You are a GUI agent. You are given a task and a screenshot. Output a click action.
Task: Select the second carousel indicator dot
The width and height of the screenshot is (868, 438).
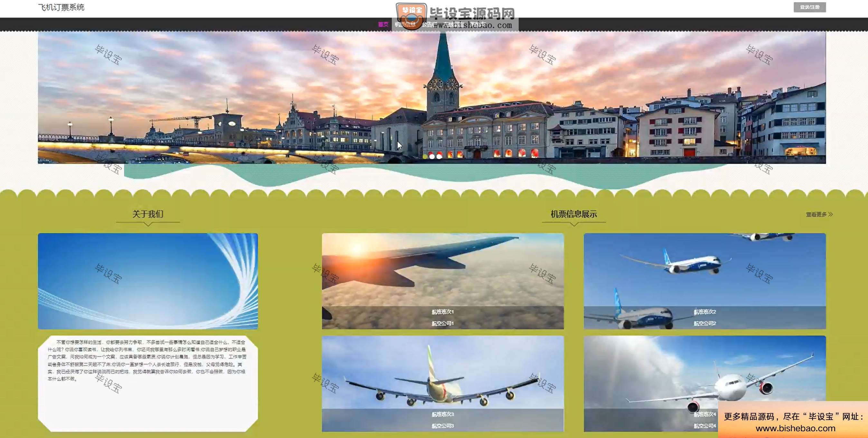click(x=432, y=157)
